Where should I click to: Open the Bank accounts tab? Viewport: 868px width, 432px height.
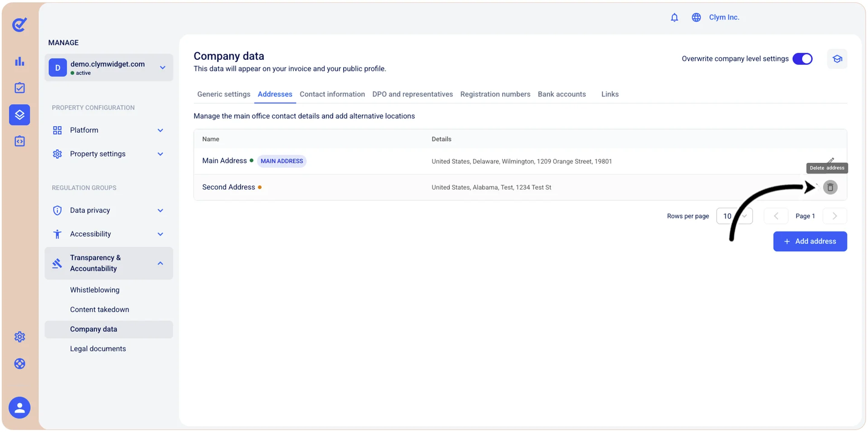click(x=561, y=94)
